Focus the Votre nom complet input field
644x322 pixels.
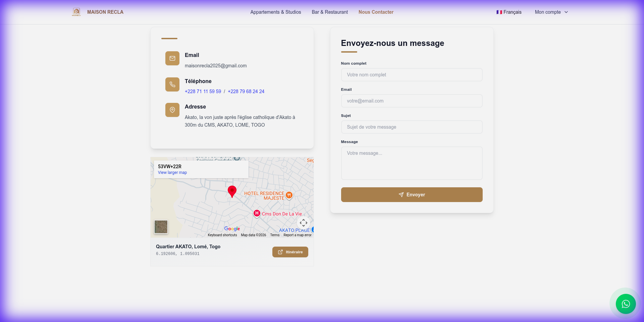pos(412,75)
